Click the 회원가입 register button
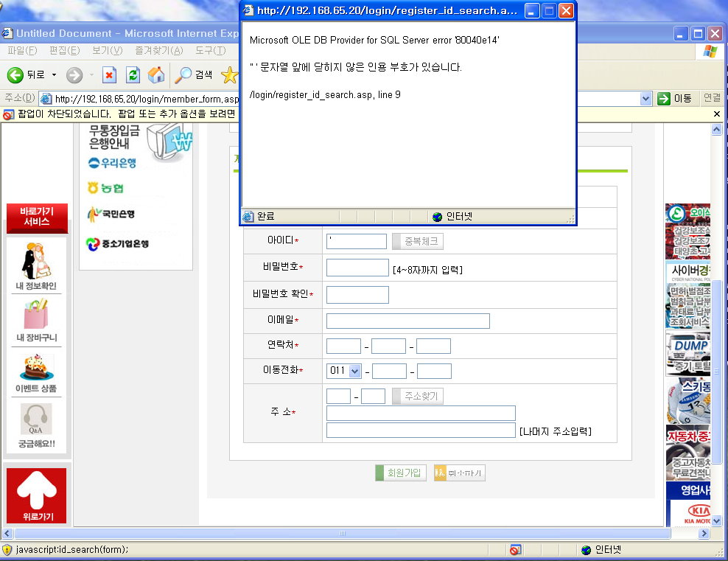Screen dimensions: 728x561 click(401, 473)
